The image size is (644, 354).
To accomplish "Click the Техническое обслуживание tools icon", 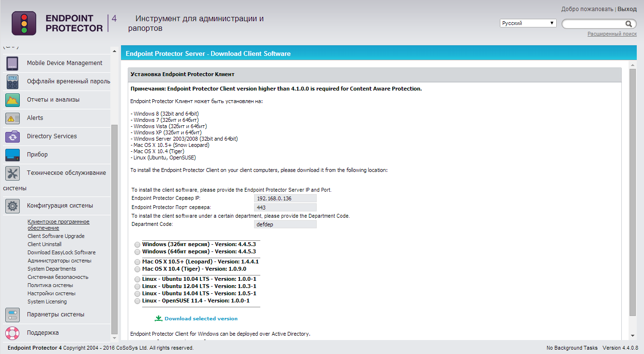I will (13, 173).
